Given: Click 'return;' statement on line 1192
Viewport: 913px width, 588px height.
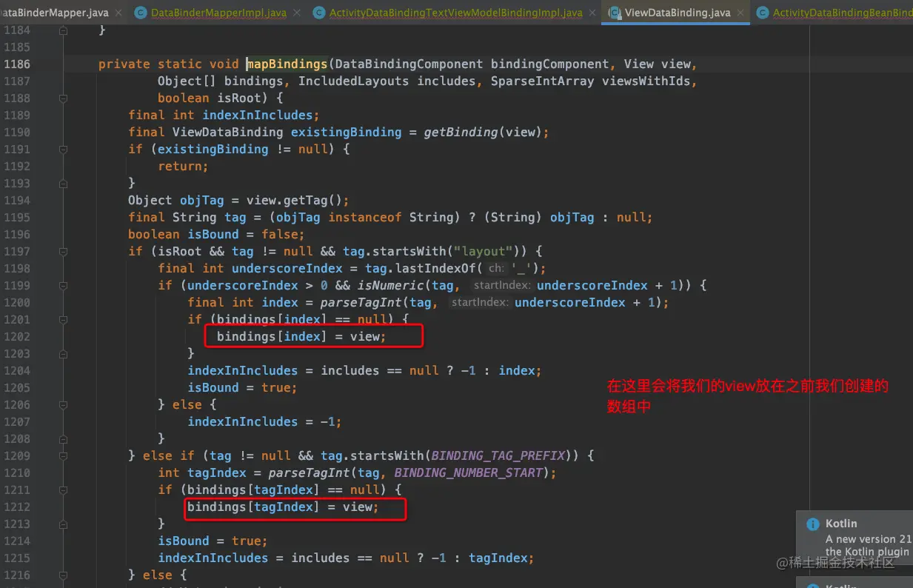Looking at the screenshot, I should [x=183, y=166].
